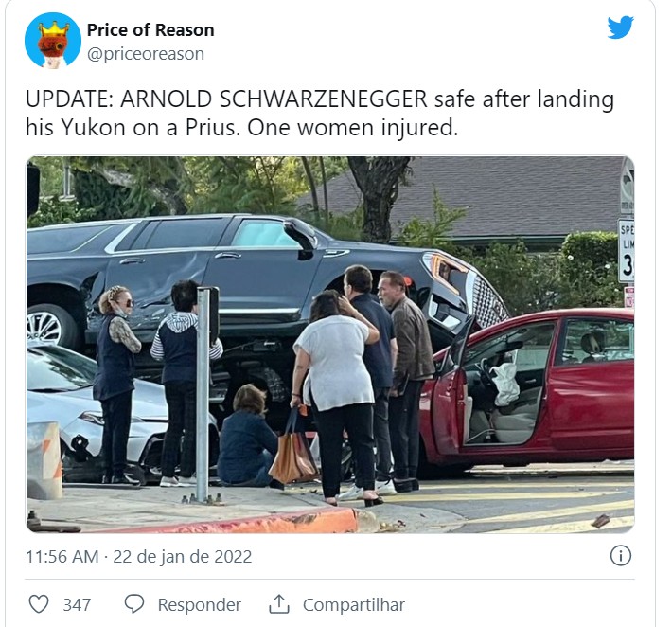672x627 pixels.
Task: Click the 347 likes count
Action: pyautogui.click(x=78, y=605)
